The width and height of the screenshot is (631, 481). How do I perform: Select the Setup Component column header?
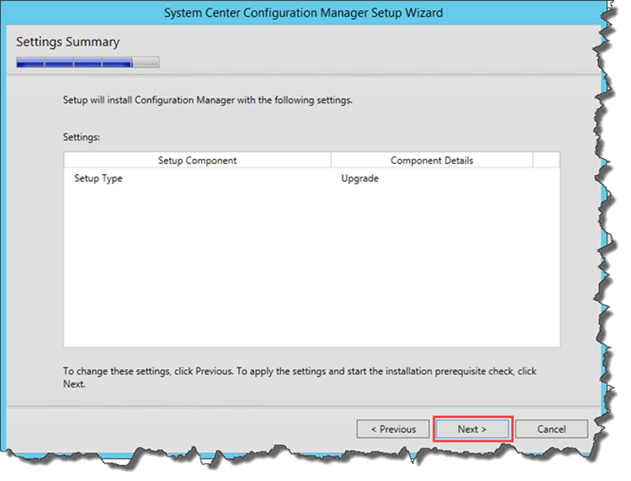click(x=197, y=160)
